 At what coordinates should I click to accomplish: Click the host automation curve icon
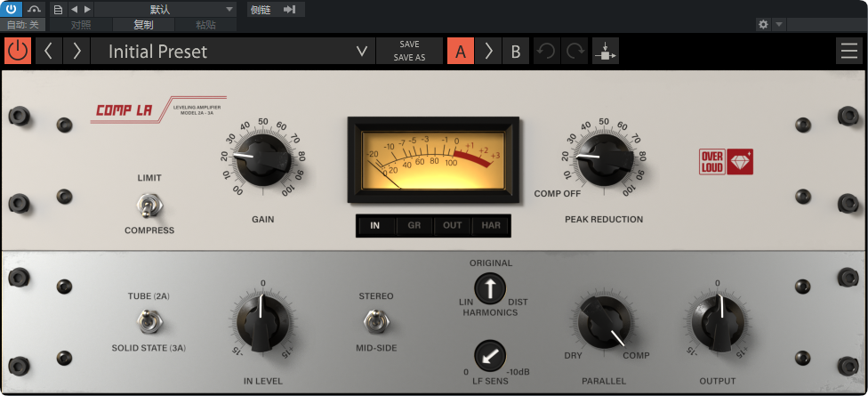point(35,9)
